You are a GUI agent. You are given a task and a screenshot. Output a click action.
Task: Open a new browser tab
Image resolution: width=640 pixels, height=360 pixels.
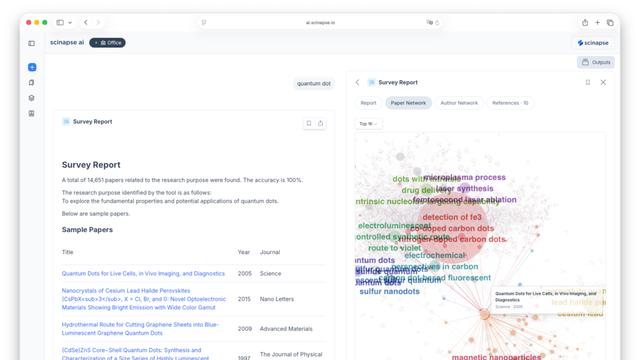[598, 22]
